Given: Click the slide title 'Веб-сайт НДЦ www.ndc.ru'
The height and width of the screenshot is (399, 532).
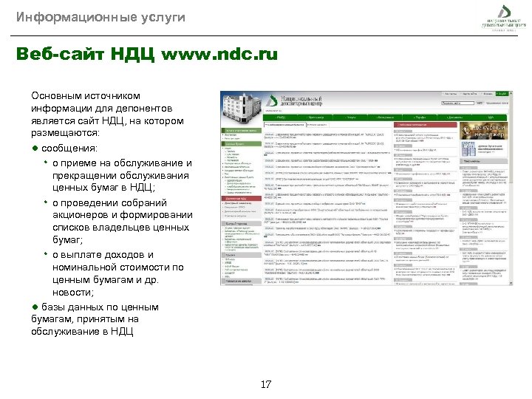Looking at the screenshot, I should point(147,54).
